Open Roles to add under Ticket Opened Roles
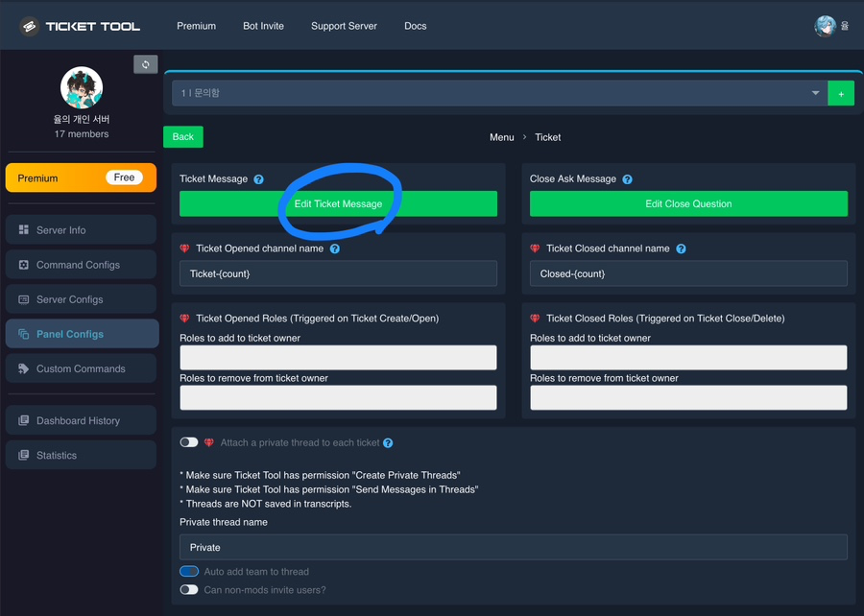The height and width of the screenshot is (616, 864). point(338,358)
